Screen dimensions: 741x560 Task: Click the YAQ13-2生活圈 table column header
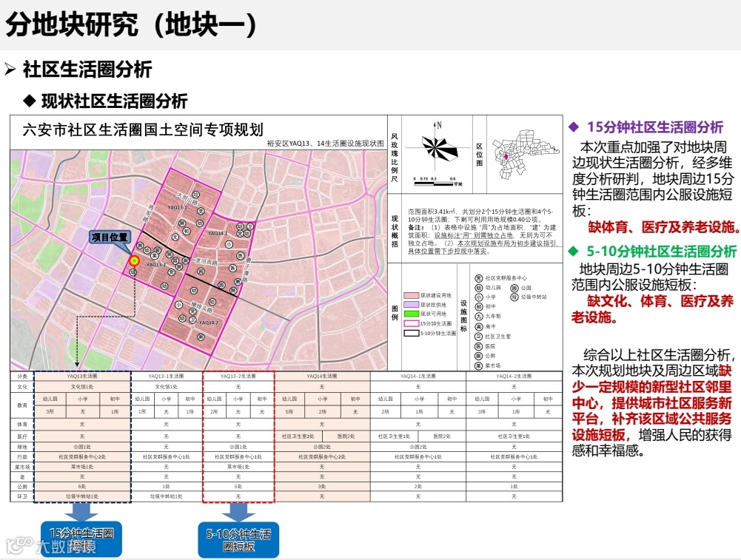[x=238, y=377]
